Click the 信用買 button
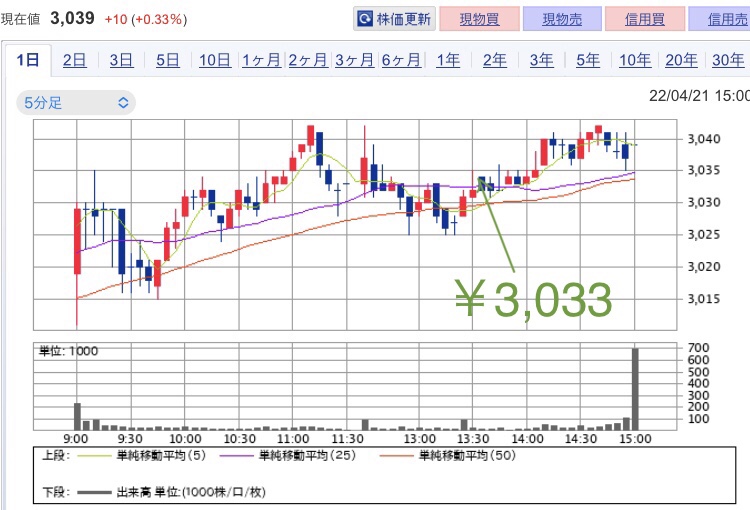Viewport: 750px width, 510px height. pyautogui.click(x=644, y=19)
